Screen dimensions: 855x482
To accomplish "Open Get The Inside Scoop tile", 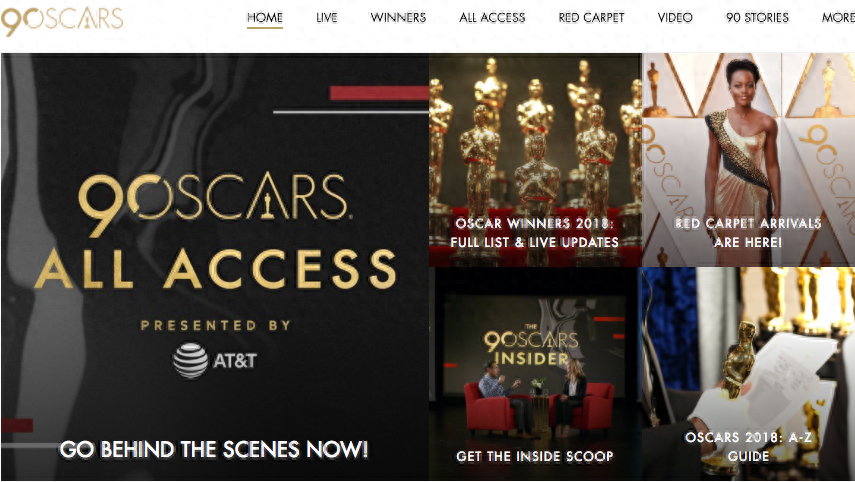I will 535,374.
